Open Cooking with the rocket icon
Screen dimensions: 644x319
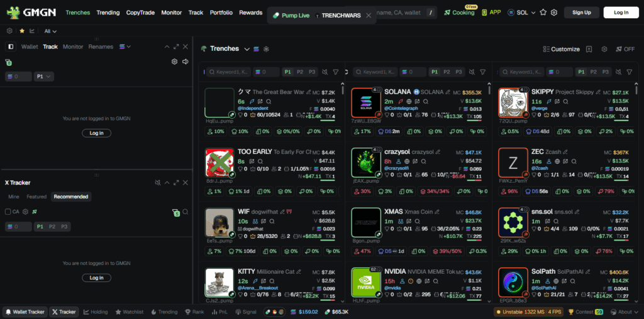(x=459, y=13)
